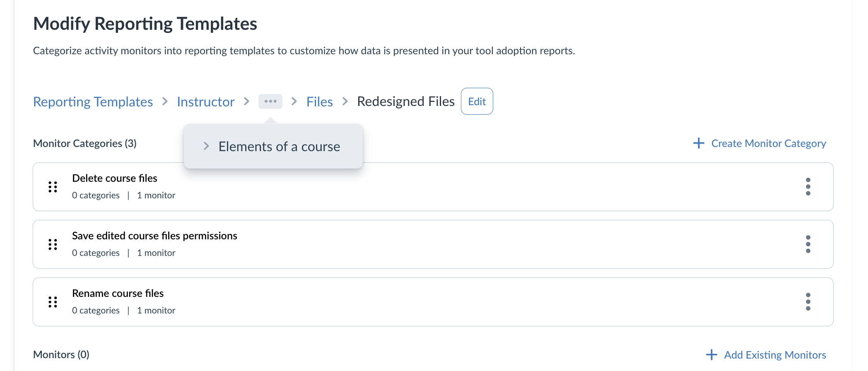This screenshot has height=371, width=868.
Task: Expand the chevron beside Elements of a course
Action: click(x=206, y=146)
